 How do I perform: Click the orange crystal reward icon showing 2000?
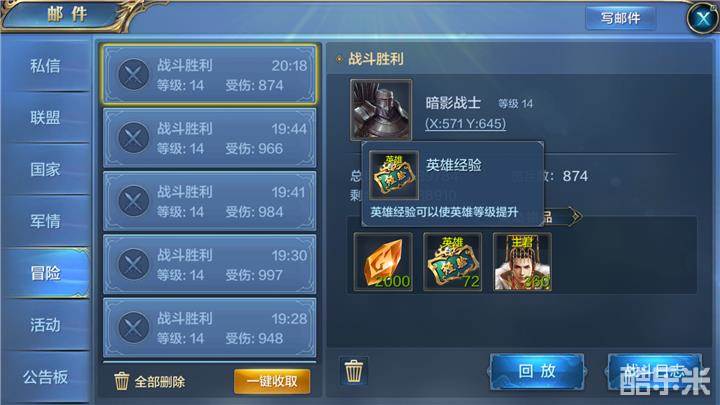[383, 262]
